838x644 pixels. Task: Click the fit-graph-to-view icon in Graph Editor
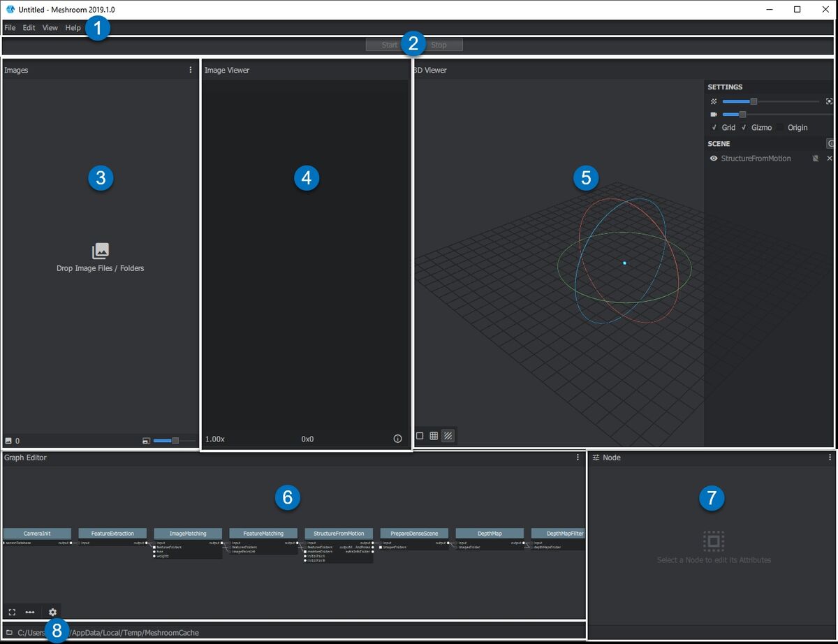[x=12, y=612]
